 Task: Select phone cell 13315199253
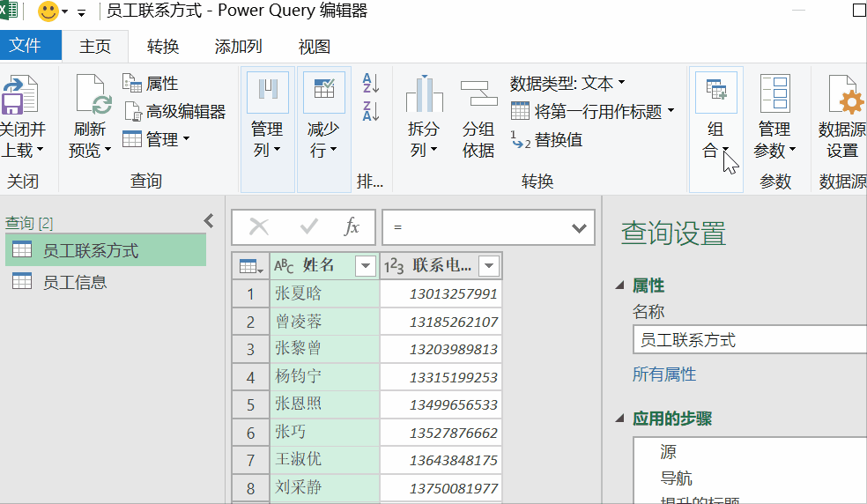(x=441, y=377)
